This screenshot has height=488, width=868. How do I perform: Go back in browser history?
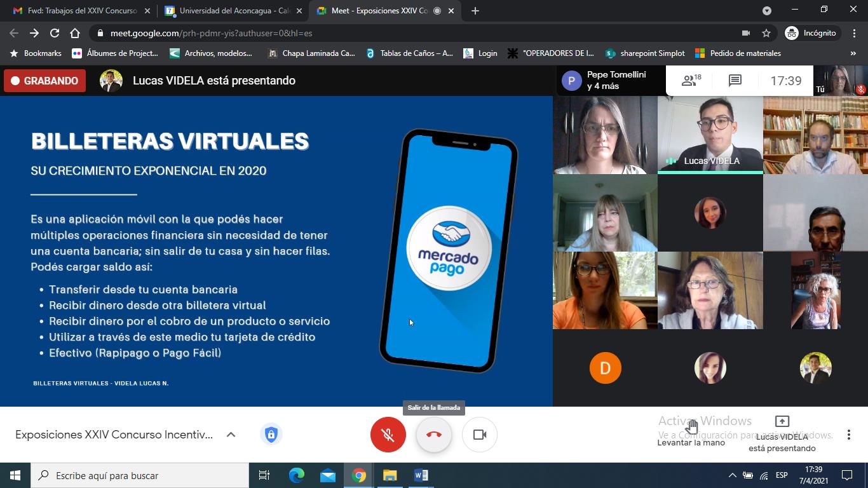(14, 33)
